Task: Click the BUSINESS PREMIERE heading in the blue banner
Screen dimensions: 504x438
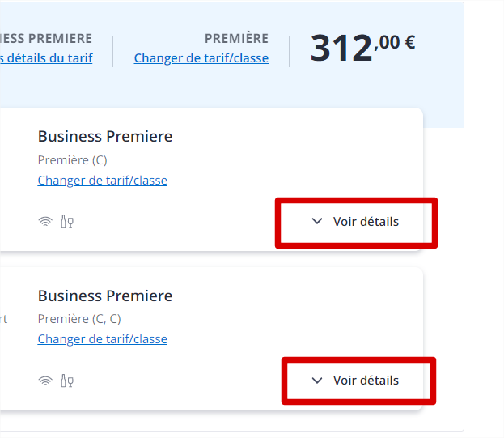Action: (x=46, y=39)
